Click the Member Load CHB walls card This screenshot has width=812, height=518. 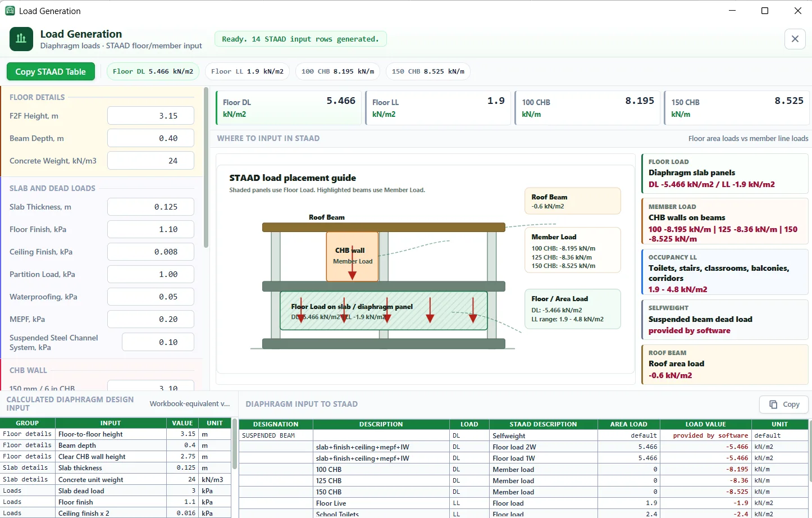pos(725,222)
